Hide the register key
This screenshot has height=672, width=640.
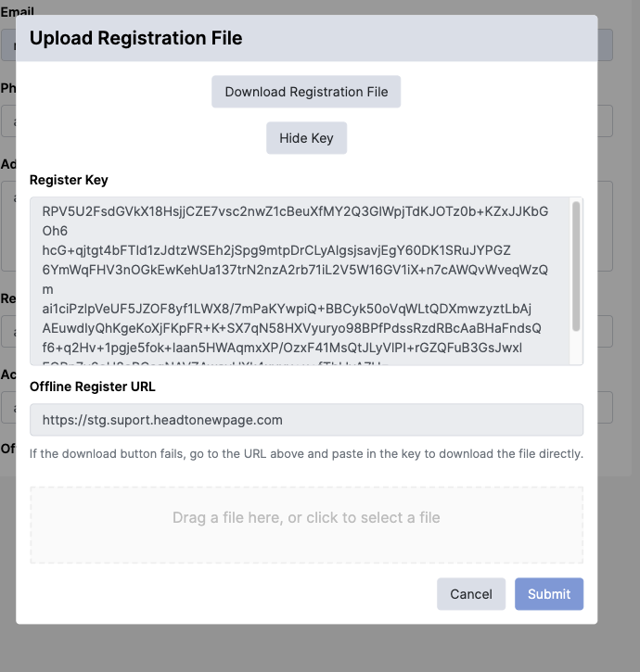(306, 138)
